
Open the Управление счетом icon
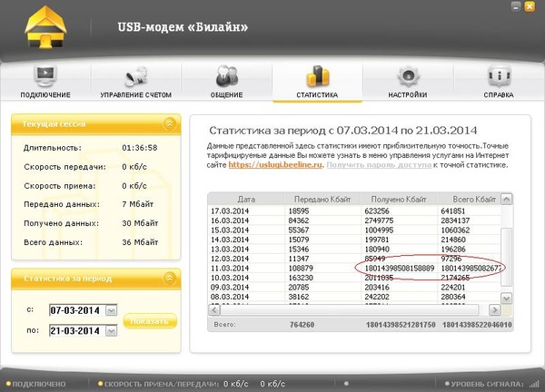pyautogui.click(x=136, y=76)
